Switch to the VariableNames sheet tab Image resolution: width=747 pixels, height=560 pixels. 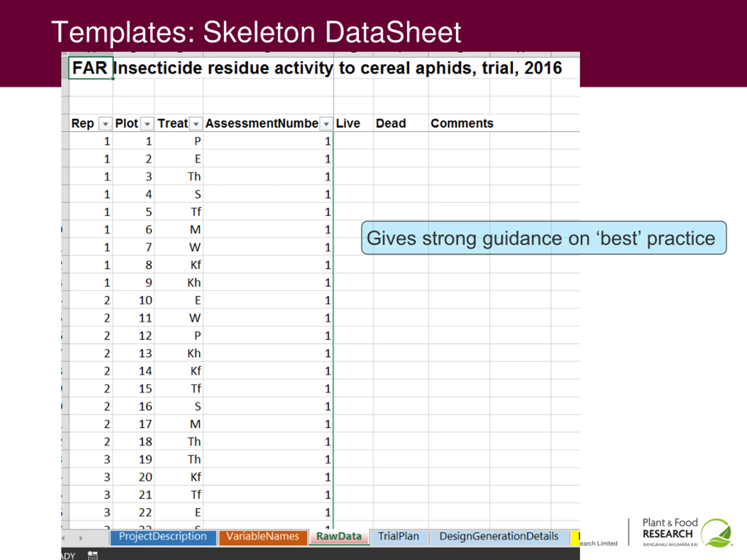pyautogui.click(x=263, y=537)
